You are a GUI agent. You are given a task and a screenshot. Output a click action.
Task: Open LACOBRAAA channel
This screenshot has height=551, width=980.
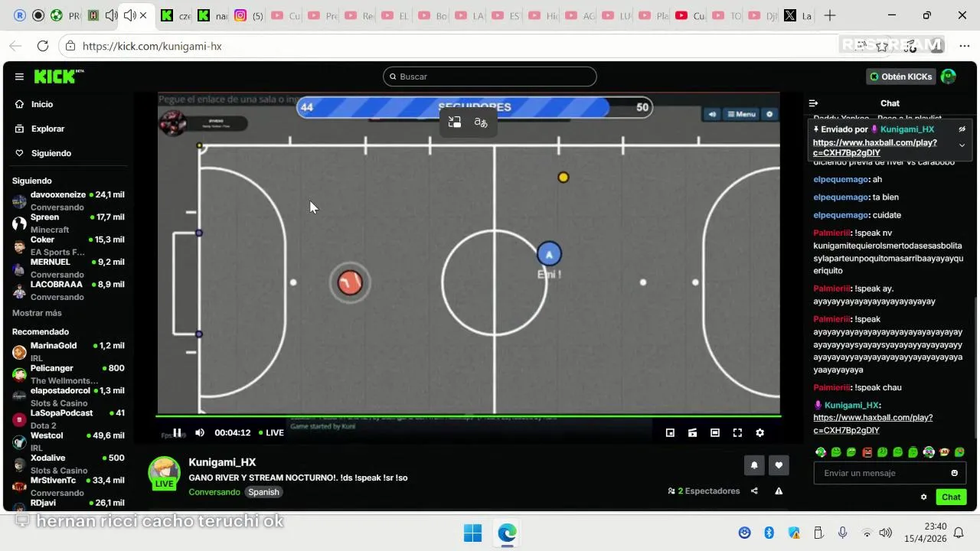point(69,290)
